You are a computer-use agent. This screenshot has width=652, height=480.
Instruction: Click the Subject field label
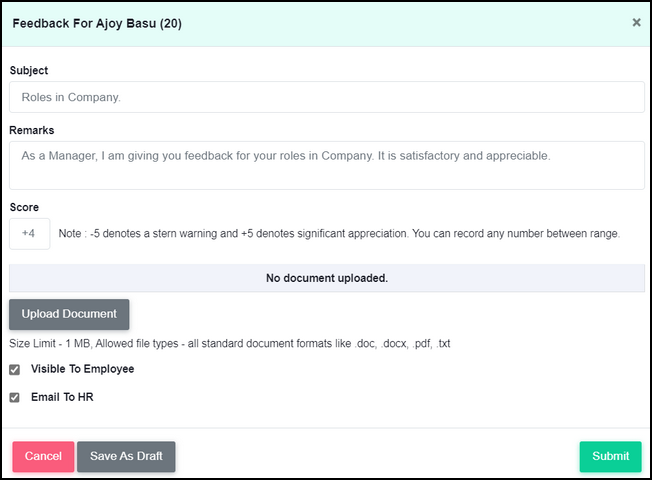point(29,70)
